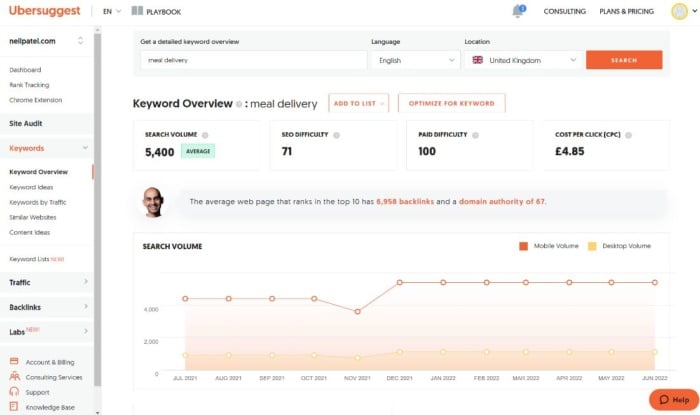Image resolution: width=700 pixels, height=415 pixels.
Task: Expand the Backlinks sidebar section
Action: [x=86, y=306]
